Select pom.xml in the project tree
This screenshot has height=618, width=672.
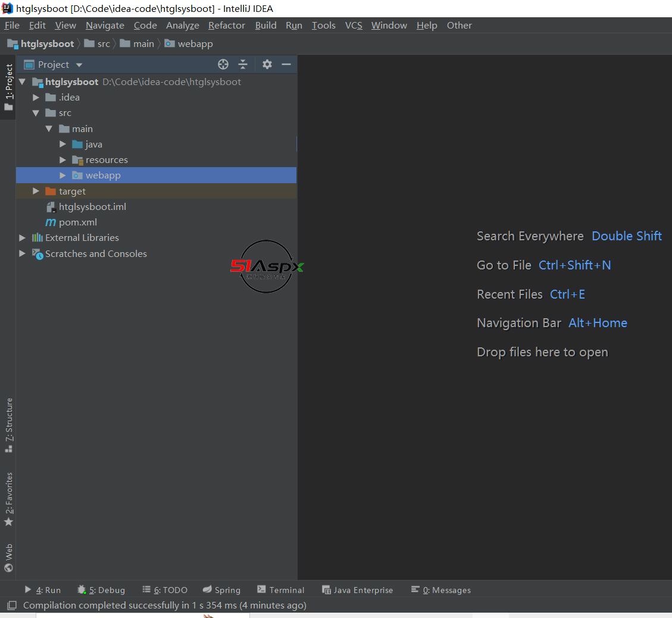tap(77, 222)
